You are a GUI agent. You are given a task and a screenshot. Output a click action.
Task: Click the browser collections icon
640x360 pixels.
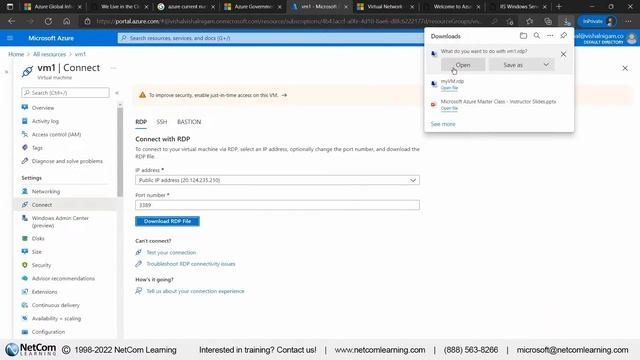(x=548, y=21)
